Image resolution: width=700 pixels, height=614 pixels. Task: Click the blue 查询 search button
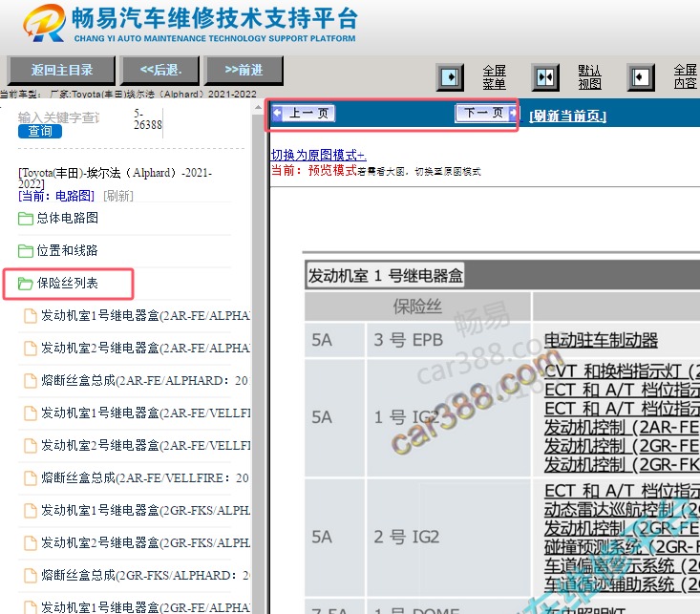coord(40,131)
